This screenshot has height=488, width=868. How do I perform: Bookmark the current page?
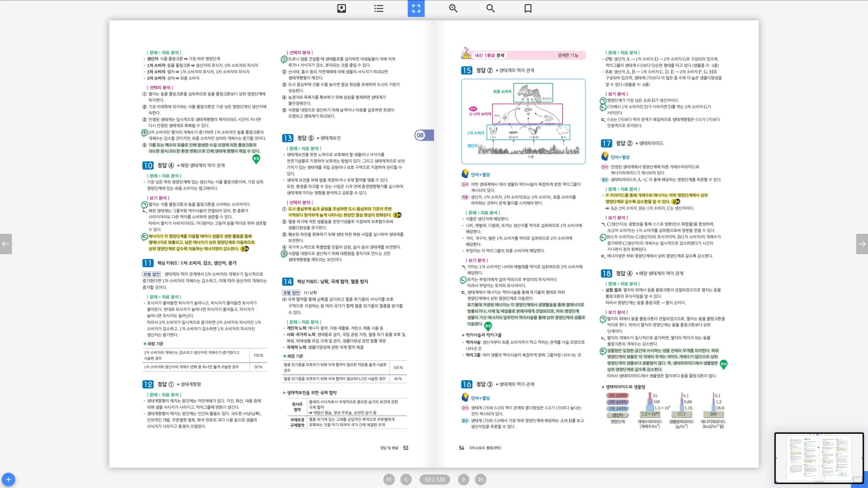pyautogui.click(x=528, y=8)
